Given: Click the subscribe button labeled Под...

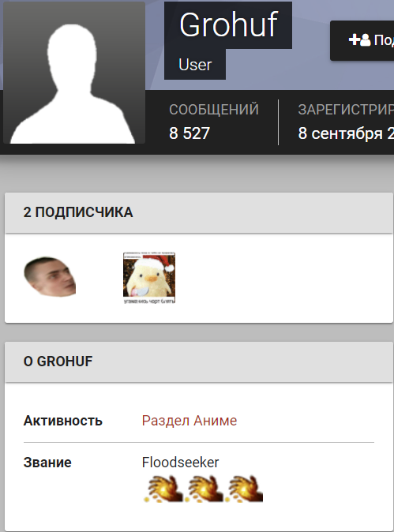Looking at the screenshot, I should pos(362,41).
